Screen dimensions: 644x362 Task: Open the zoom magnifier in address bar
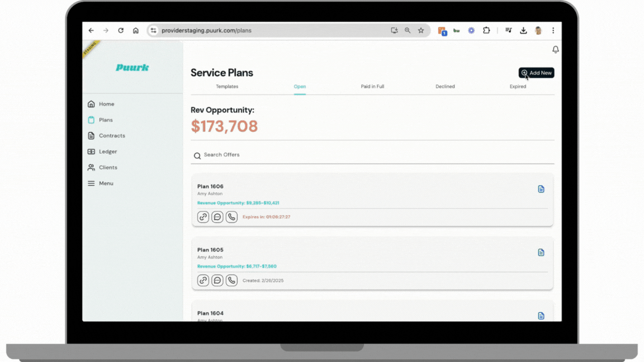(x=408, y=30)
